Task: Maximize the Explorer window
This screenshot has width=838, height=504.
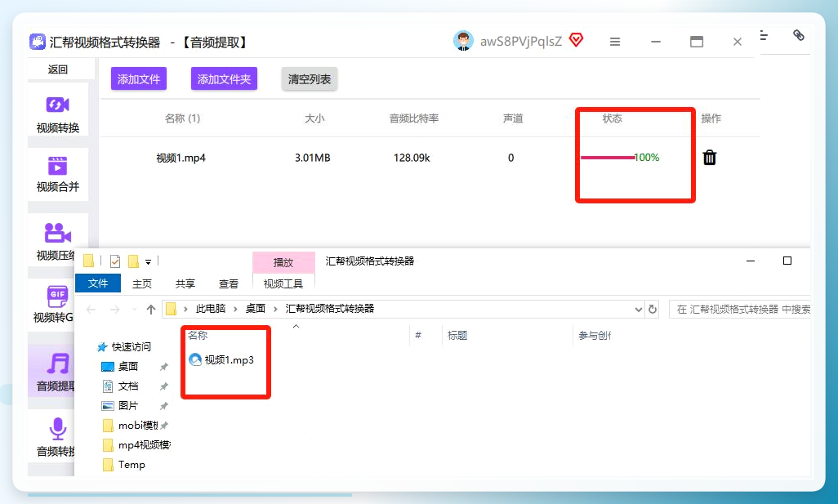Action: click(x=787, y=261)
